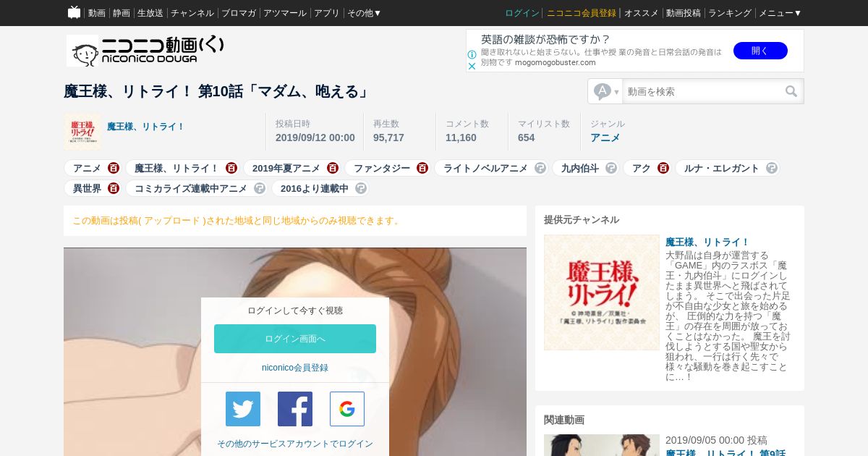Open dictionary icon beside アニメ tag
The height and width of the screenshot is (456, 868).
pos(114,168)
